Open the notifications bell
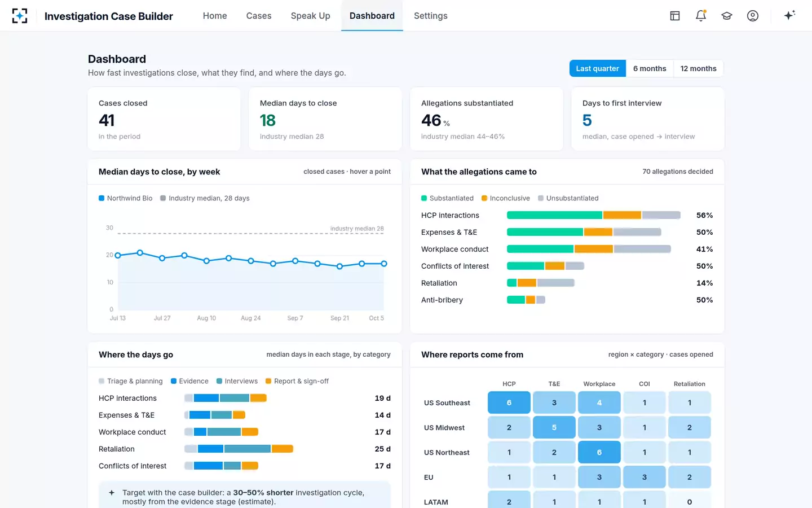 pos(701,16)
